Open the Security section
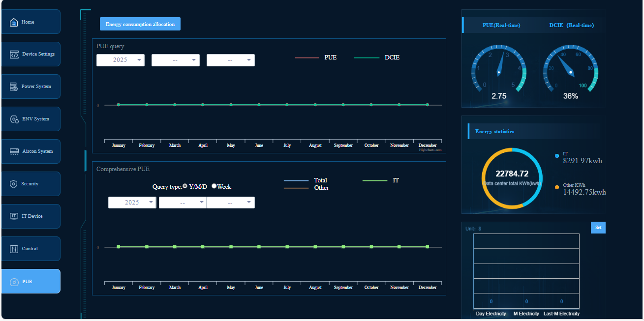 click(31, 184)
